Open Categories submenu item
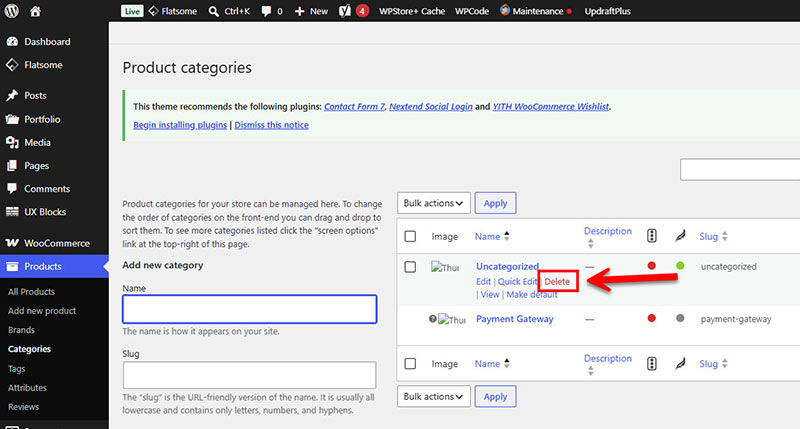The image size is (800, 429). coord(29,349)
